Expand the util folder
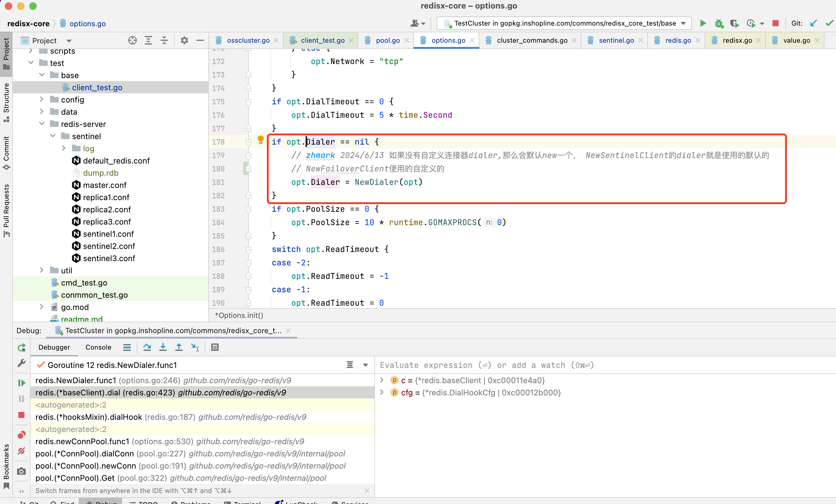836x504 pixels. coord(42,270)
